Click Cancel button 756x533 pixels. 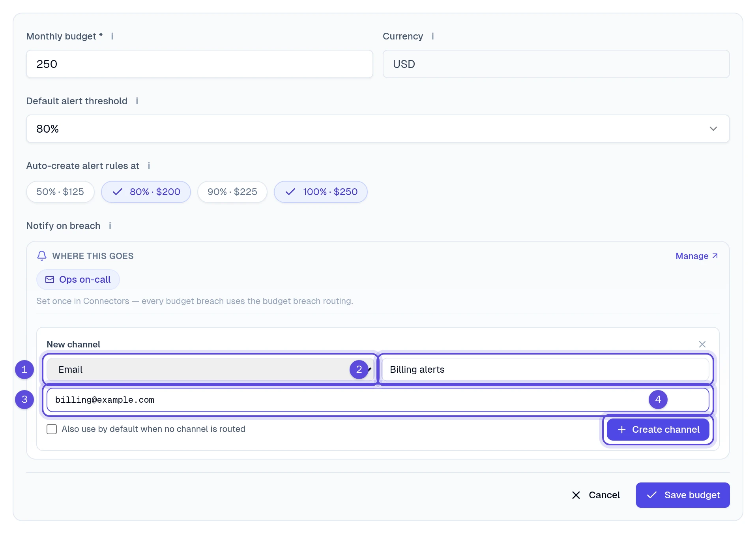click(x=596, y=495)
